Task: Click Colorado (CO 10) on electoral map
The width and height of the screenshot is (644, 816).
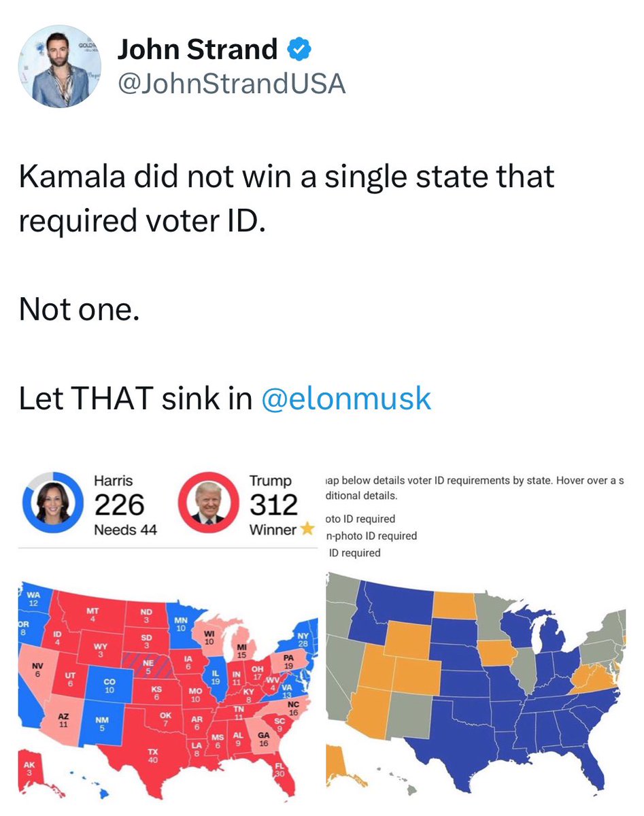Action: pyautogui.click(x=109, y=685)
